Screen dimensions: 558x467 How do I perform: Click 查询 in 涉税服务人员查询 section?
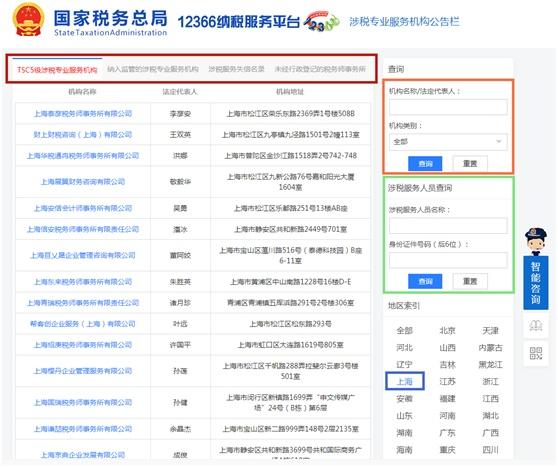pyautogui.click(x=425, y=282)
